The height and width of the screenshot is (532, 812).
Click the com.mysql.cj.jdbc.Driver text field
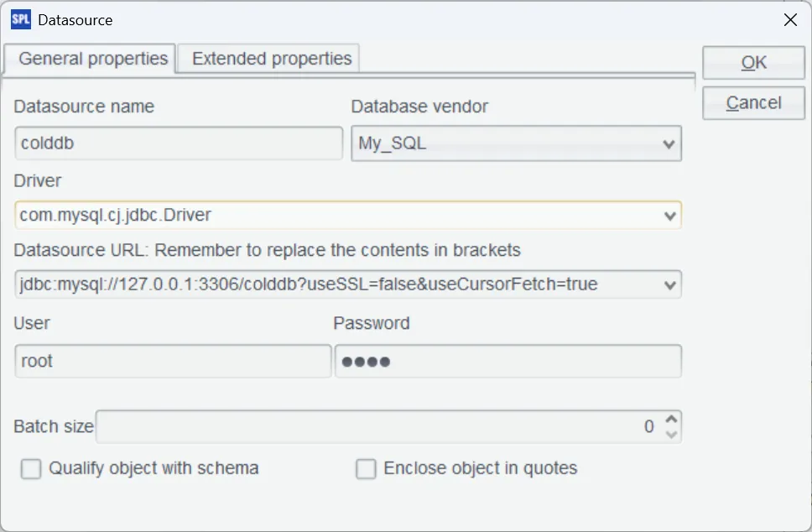336,216
